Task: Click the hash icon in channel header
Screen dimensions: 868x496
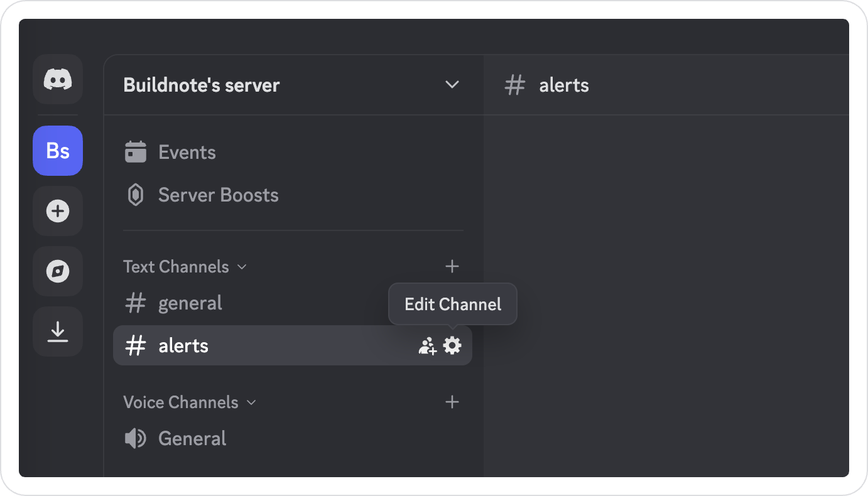Action: [x=515, y=85]
